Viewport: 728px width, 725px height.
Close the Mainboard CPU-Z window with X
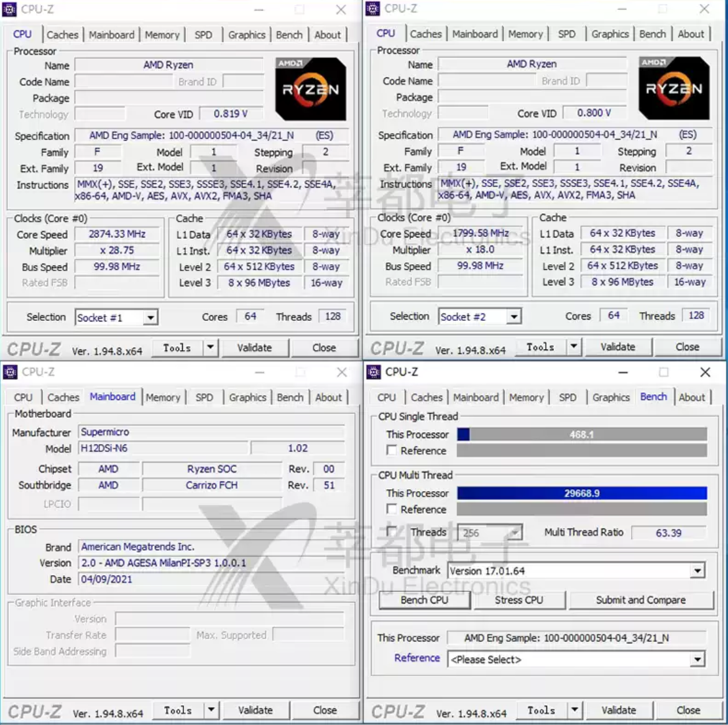coord(342,372)
